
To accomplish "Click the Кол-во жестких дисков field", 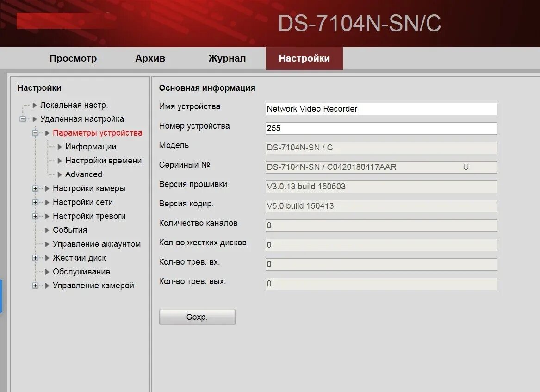I will pyautogui.click(x=381, y=245).
